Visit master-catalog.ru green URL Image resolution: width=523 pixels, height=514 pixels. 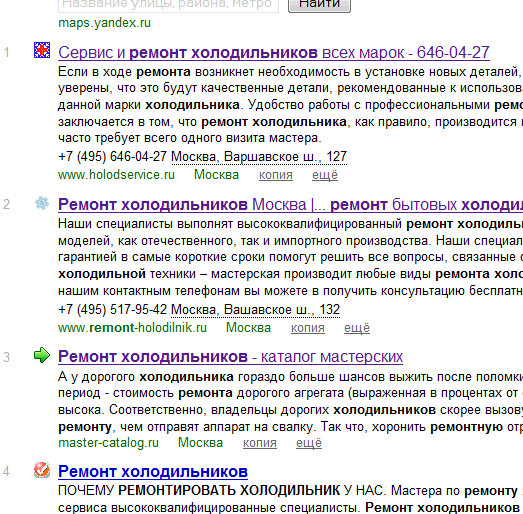point(108,443)
